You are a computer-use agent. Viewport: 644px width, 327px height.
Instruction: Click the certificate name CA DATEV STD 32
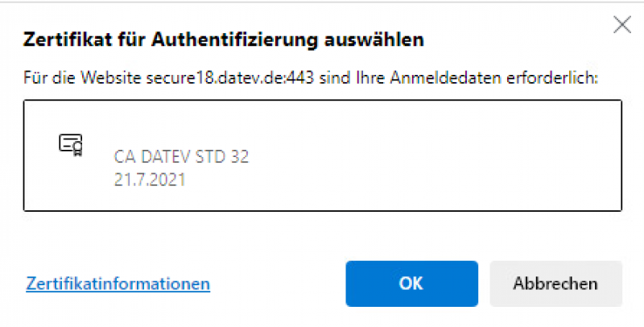point(182,157)
